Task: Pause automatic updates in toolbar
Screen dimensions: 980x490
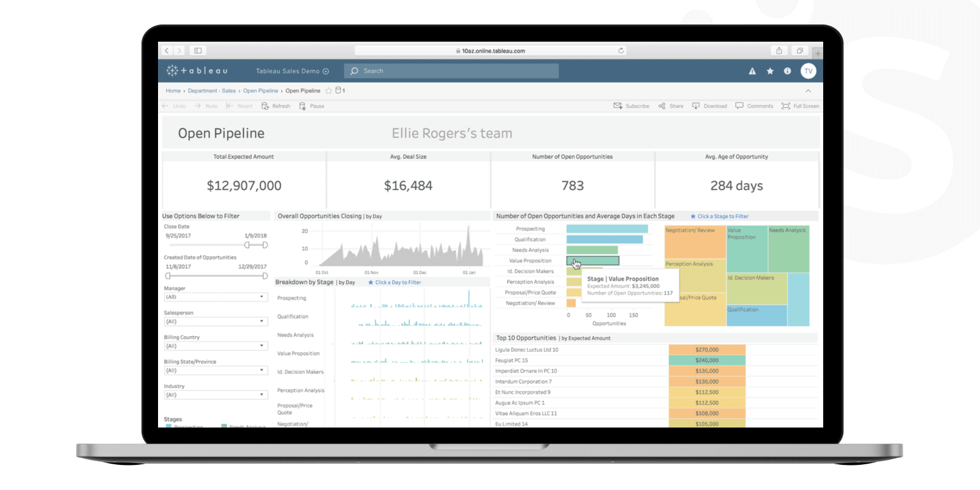Action: point(303,106)
